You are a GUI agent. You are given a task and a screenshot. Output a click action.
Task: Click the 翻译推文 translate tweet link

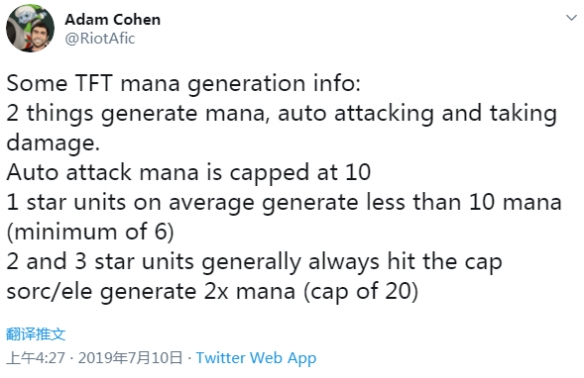coord(36,334)
